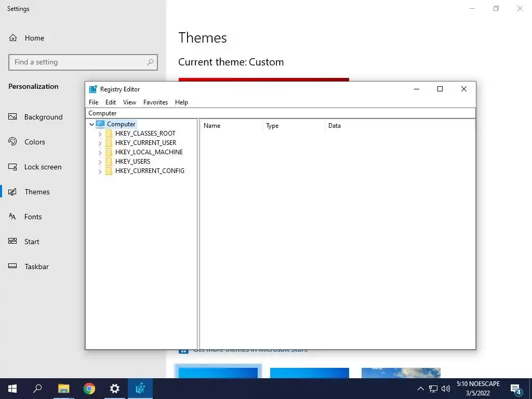
Task: Click the HKEY_USERS label
Action: (132, 162)
